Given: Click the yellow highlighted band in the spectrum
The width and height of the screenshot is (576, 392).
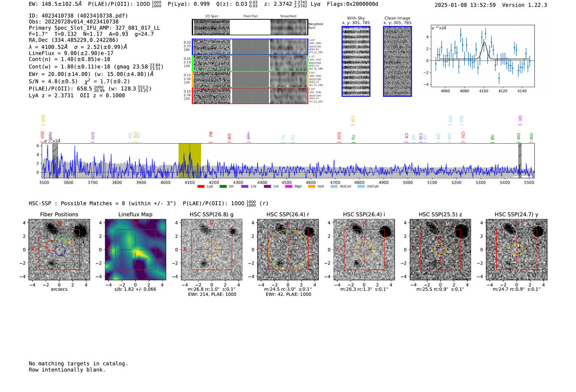Looking at the screenshot, I should [x=190, y=160].
